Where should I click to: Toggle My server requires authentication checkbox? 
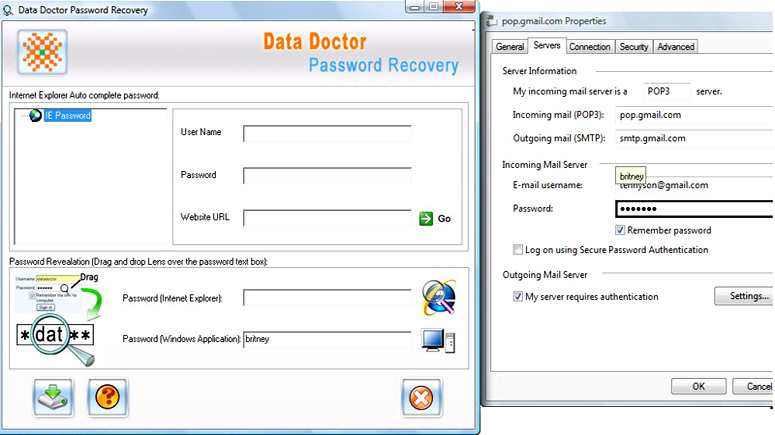point(517,297)
